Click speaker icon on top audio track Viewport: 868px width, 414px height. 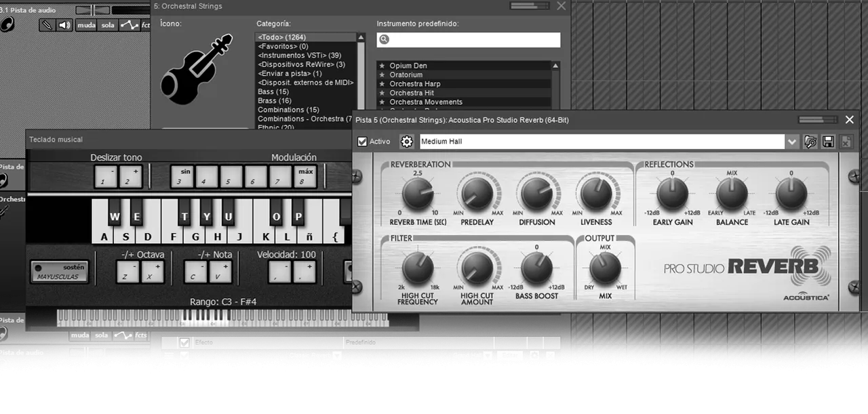tap(64, 25)
